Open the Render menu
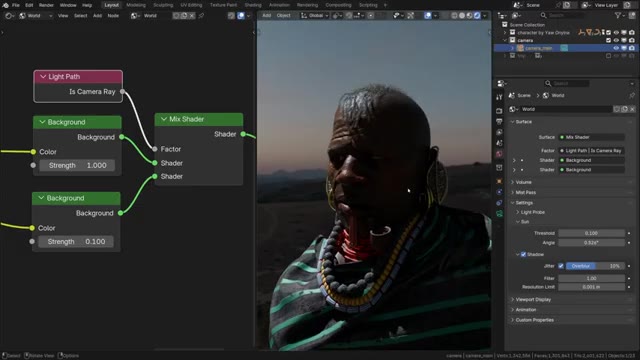This screenshot has width=640, height=360. coord(46,5)
